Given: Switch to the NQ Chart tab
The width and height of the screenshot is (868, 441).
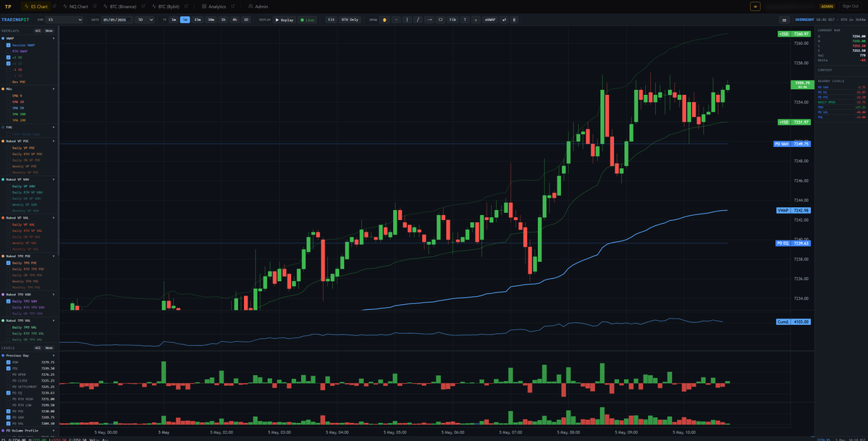Looking at the screenshot, I should (x=75, y=7).
